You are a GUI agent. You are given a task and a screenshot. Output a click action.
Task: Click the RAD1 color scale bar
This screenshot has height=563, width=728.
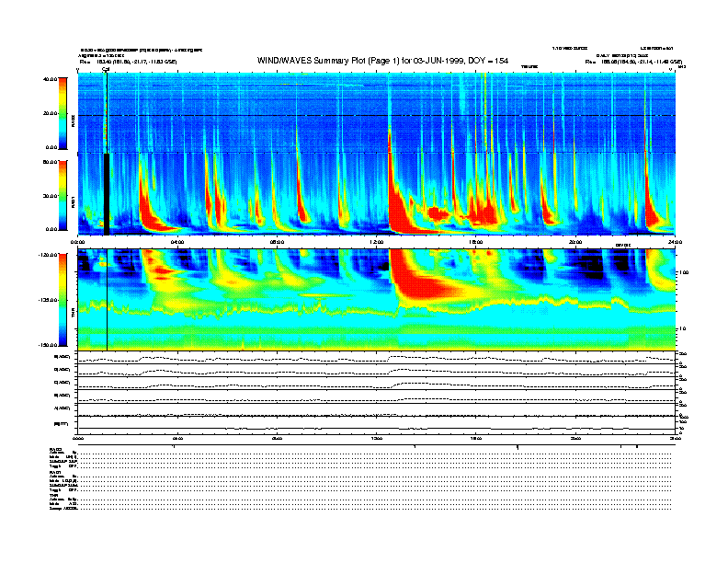click(63, 195)
